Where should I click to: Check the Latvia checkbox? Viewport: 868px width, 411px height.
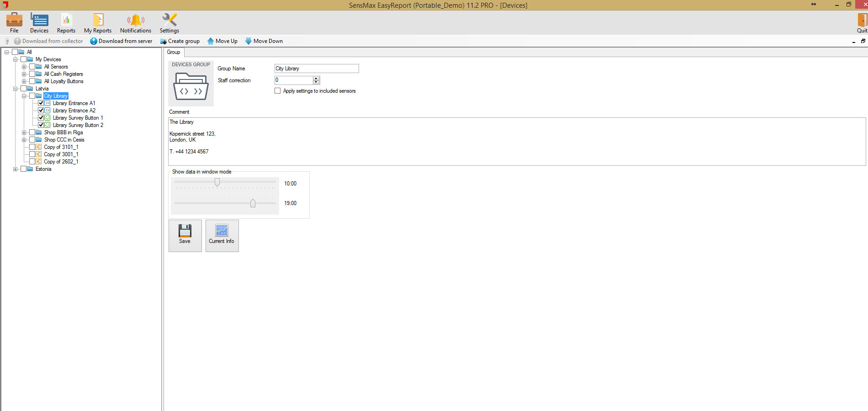point(23,89)
